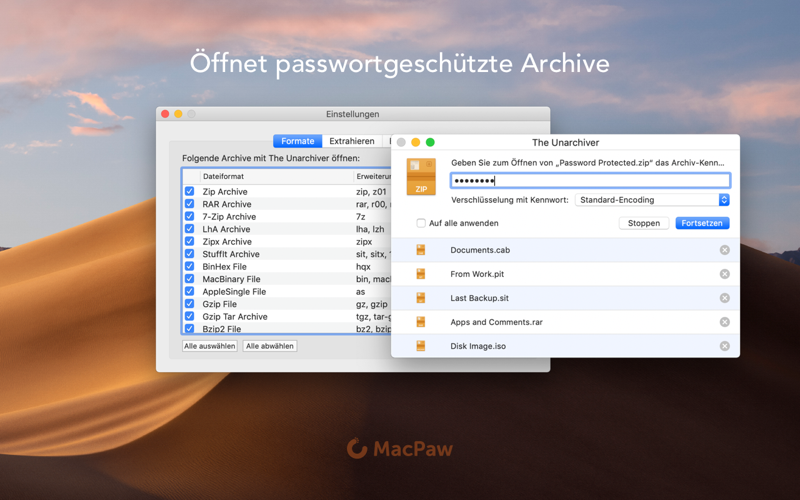Click the lha, lzh extension cell
The width and height of the screenshot is (800, 500).
(370, 229)
